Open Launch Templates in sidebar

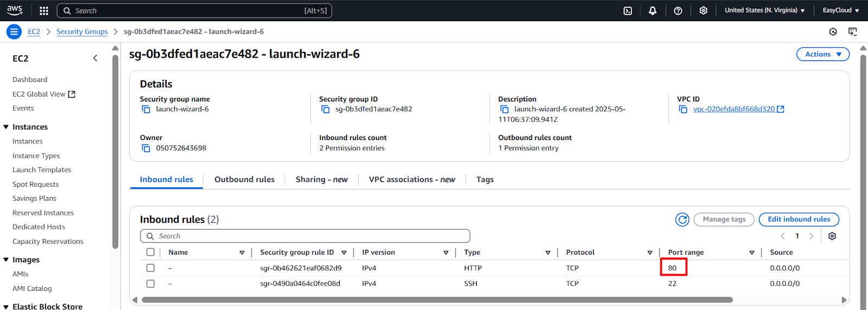[x=42, y=170]
